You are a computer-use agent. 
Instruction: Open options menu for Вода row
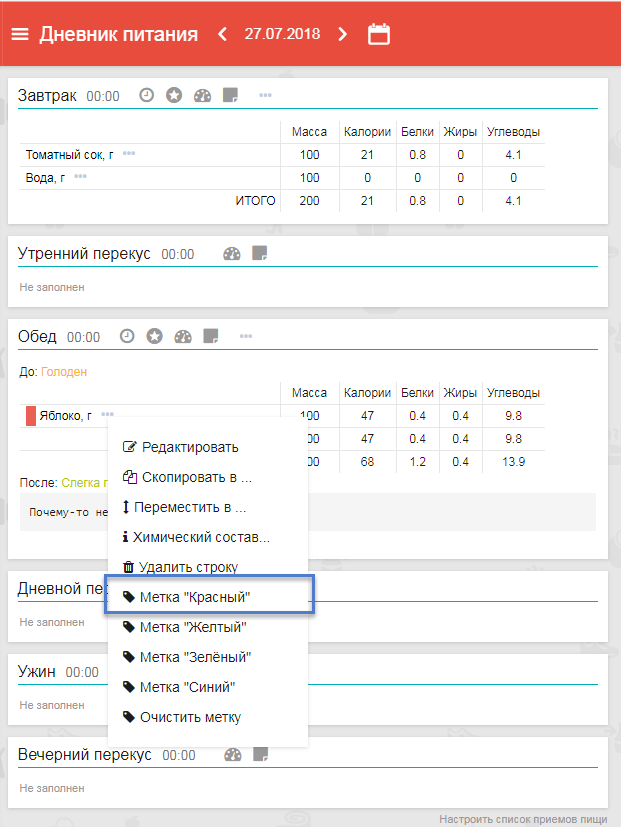pyautogui.click(x=81, y=177)
